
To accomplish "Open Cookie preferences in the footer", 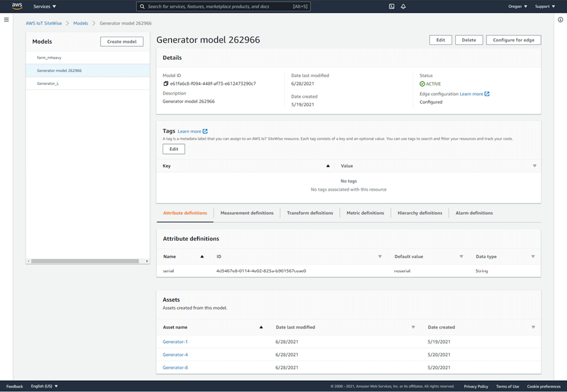I will [544, 386].
